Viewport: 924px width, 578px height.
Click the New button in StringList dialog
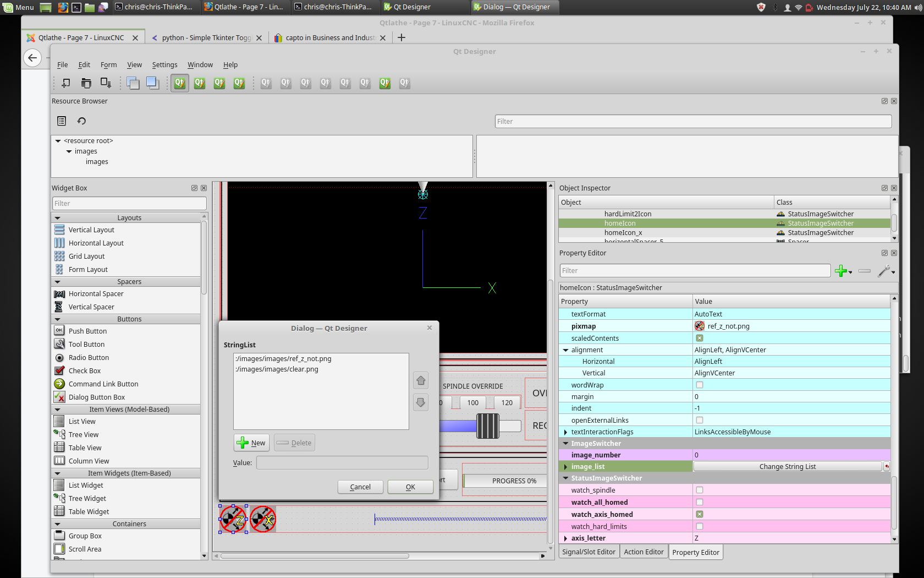[251, 443]
